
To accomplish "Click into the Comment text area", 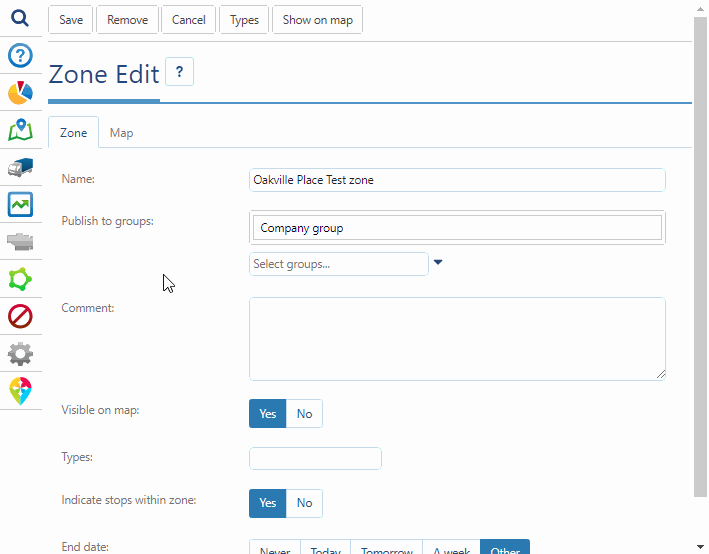I will click(x=456, y=338).
